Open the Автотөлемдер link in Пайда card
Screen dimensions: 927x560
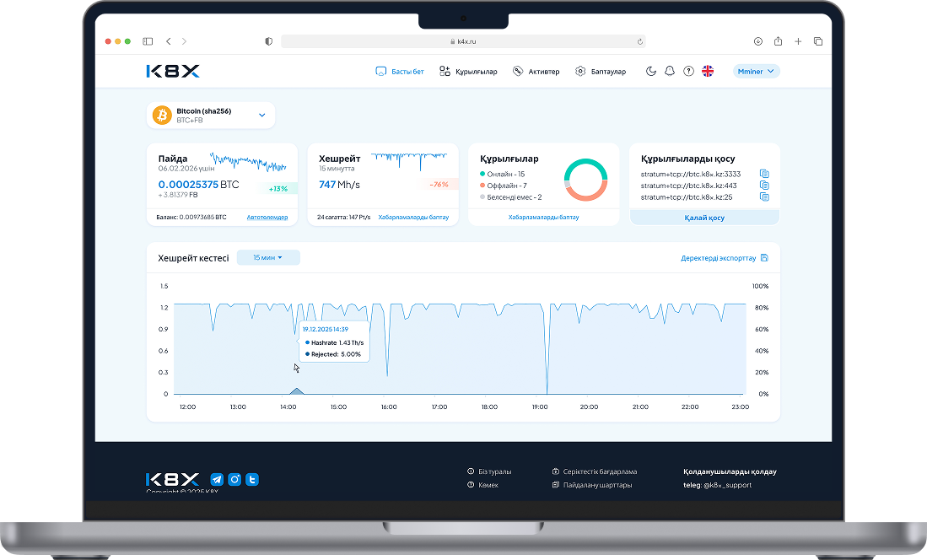(267, 218)
